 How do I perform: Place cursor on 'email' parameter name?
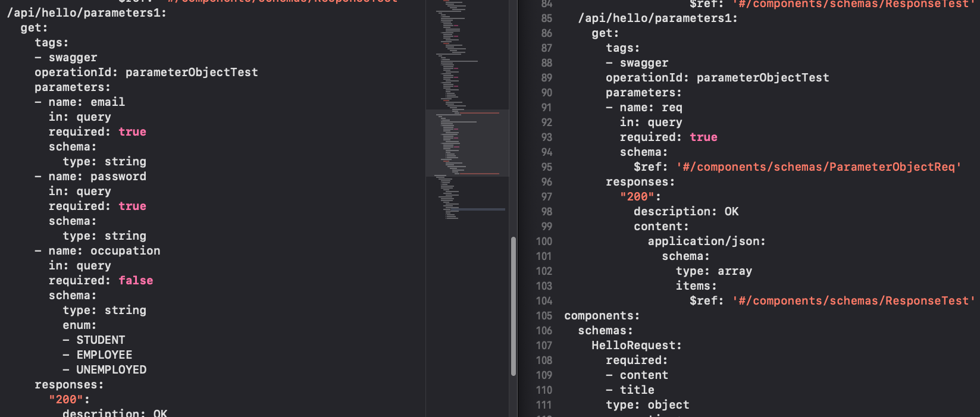click(x=108, y=102)
